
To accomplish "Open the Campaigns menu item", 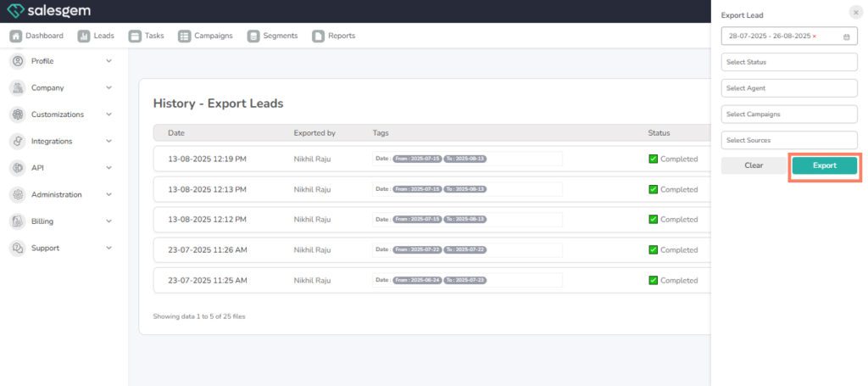I will pyautogui.click(x=205, y=36).
